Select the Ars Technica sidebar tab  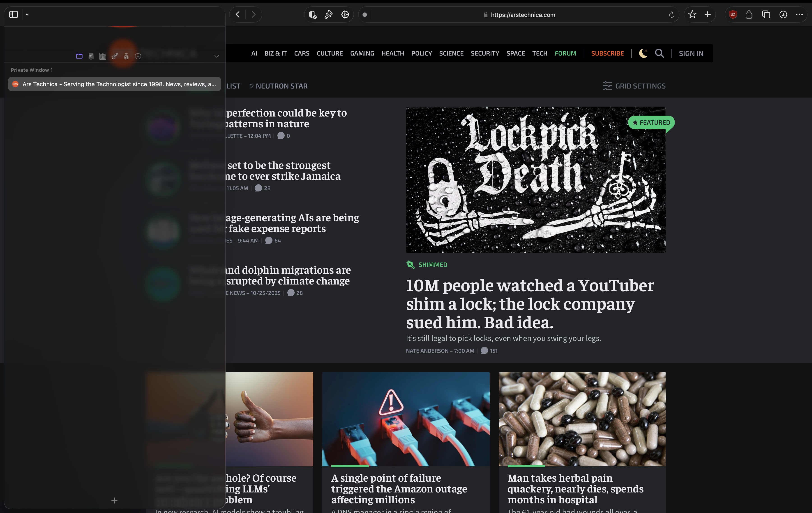tap(115, 84)
